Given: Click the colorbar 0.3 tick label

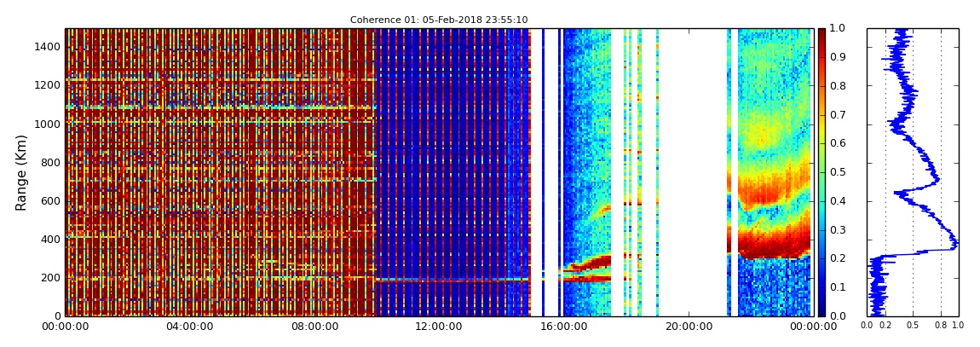Looking at the screenshot, I should pos(836,229).
